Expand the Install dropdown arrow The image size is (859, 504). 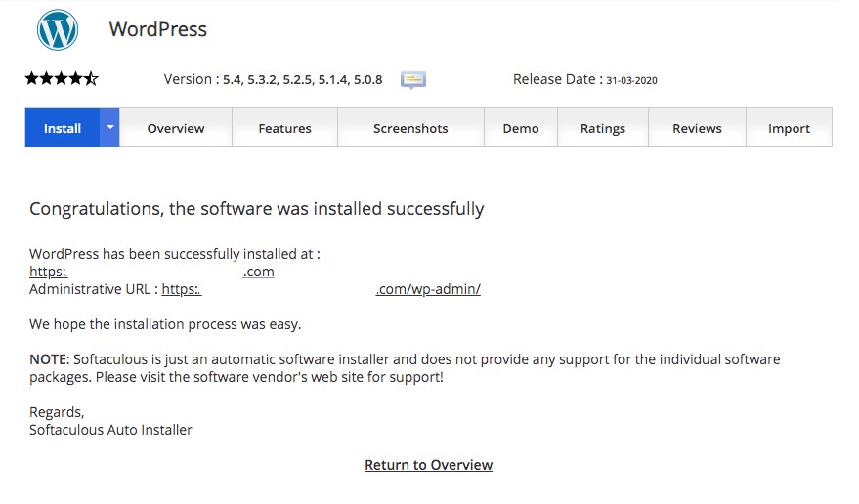point(110,128)
